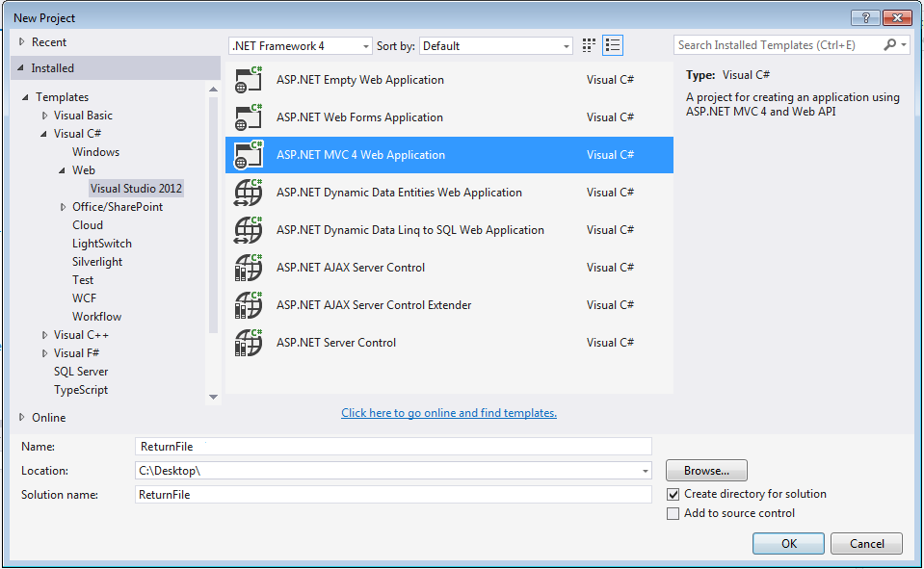924x569 pixels.
Task: Click the OK button
Action: coord(788,544)
